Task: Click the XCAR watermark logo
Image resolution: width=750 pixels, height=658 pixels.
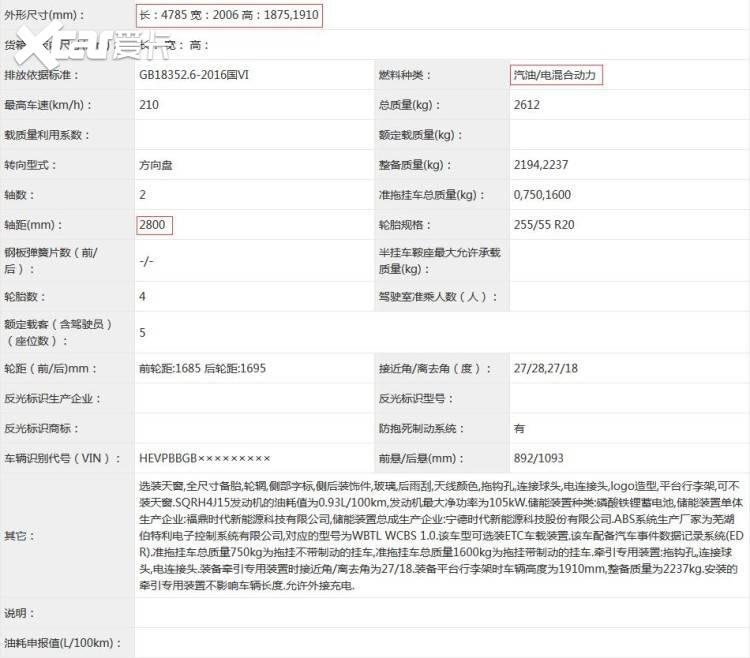Action: tap(78, 43)
